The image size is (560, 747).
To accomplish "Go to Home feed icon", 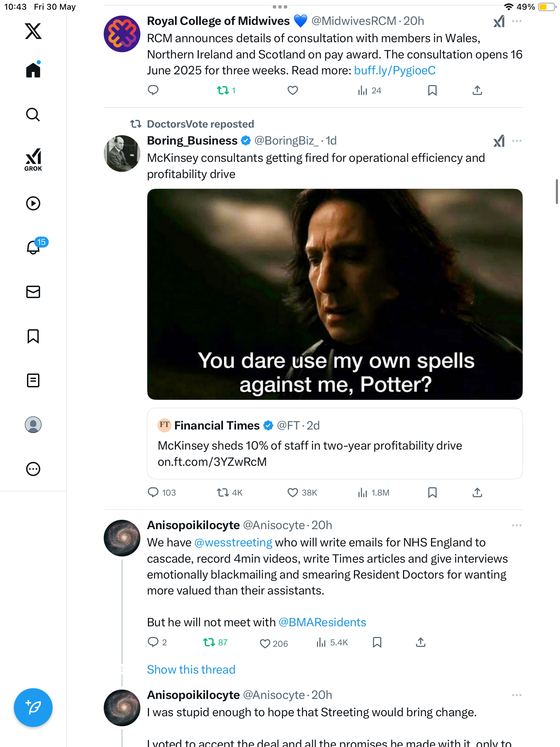I will click(33, 69).
